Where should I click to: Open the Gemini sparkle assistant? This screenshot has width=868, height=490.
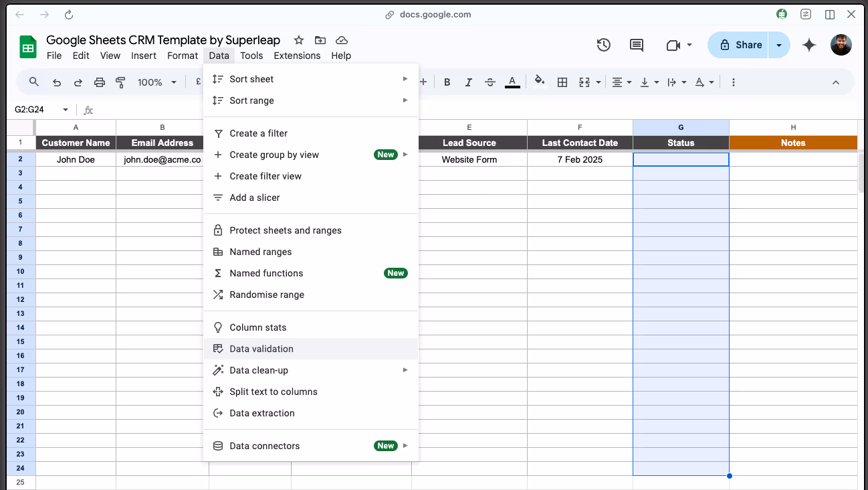809,45
